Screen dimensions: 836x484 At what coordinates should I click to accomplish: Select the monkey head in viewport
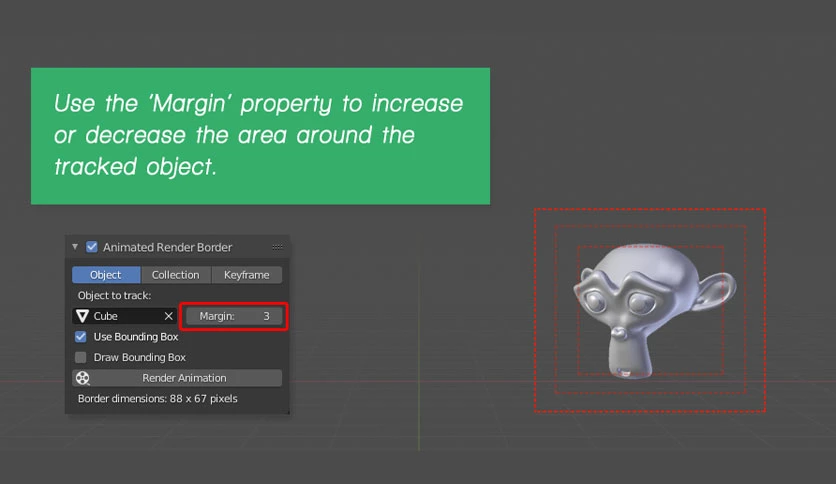click(655, 311)
